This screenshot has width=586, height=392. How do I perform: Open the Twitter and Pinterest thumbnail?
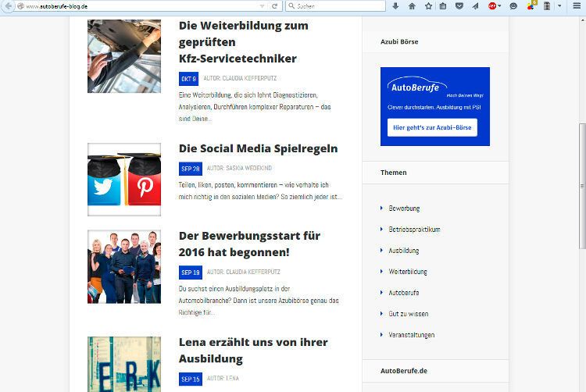[124, 180]
